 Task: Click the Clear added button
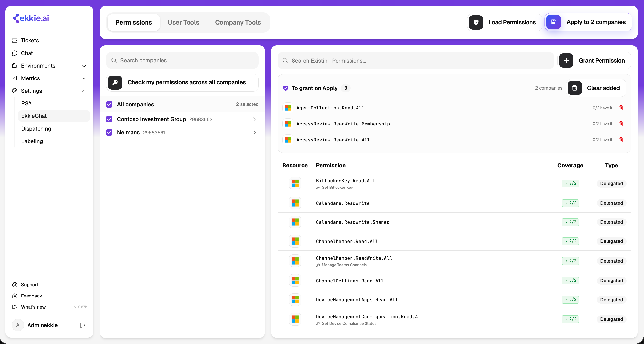point(596,88)
